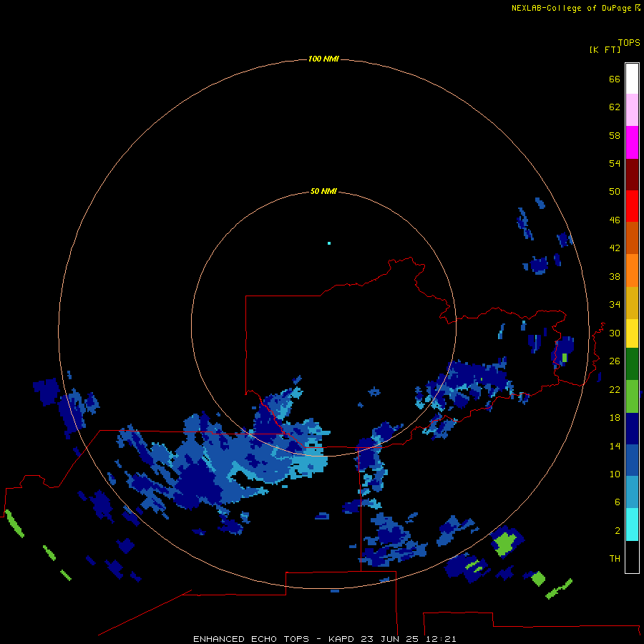This screenshot has height=644, width=644.
Task: Select the magenta swatch in the legend
Action: [x=632, y=142]
